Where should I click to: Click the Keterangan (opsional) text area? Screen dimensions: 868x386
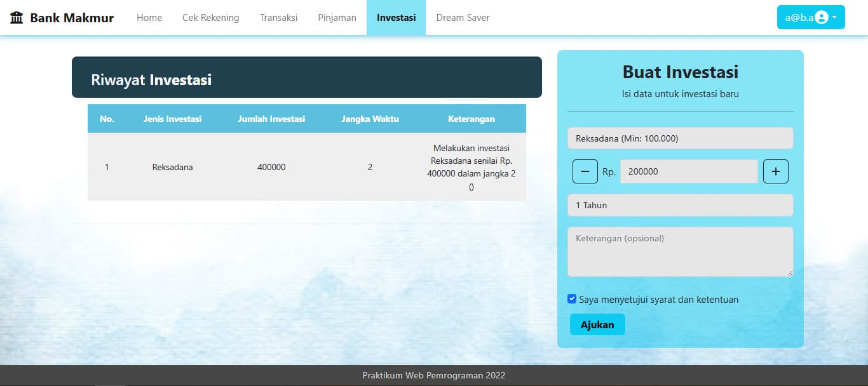[680, 251]
